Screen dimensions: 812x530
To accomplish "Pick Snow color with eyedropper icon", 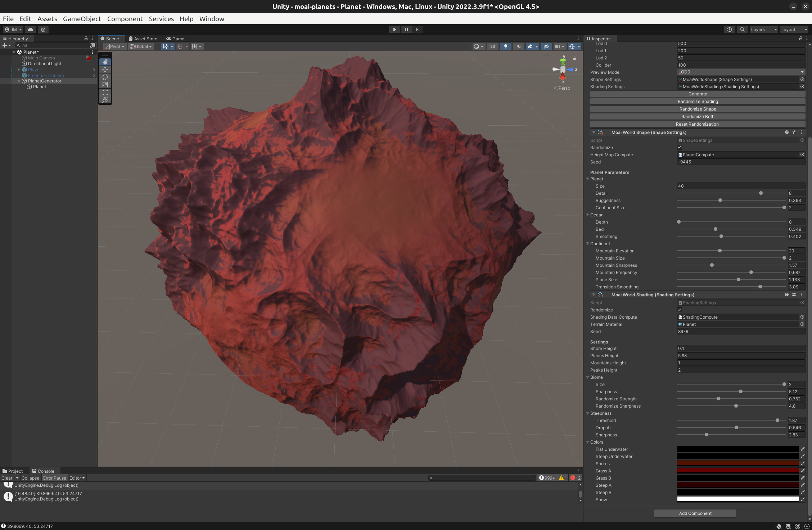I will pos(803,499).
